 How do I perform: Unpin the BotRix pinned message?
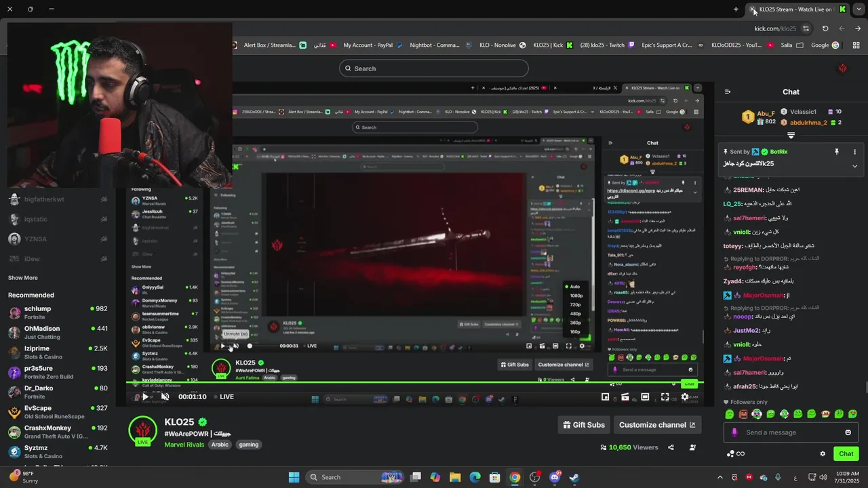[837, 152]
